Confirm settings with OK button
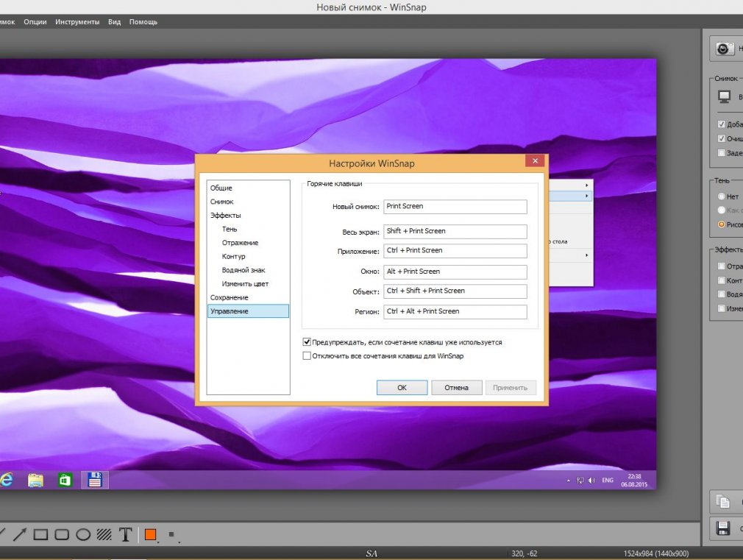Image resolution: width=743 pixels, height=560 pixels. click(402, 387)
